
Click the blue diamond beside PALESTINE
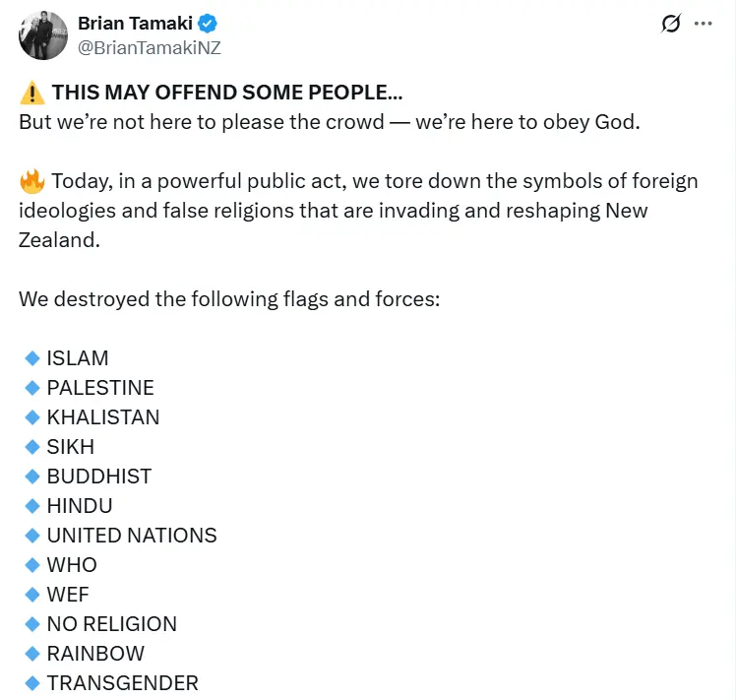[31, 388]
